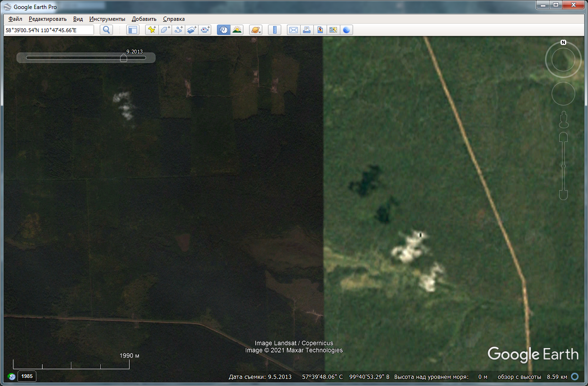The width and height of the screenshot is (588, 386).
Task: Save the image
Action: click(320, 30)
